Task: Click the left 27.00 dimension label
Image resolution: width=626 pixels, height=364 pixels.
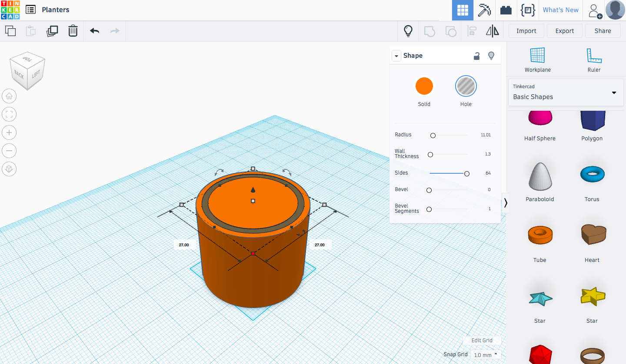Action: point(184,245)
